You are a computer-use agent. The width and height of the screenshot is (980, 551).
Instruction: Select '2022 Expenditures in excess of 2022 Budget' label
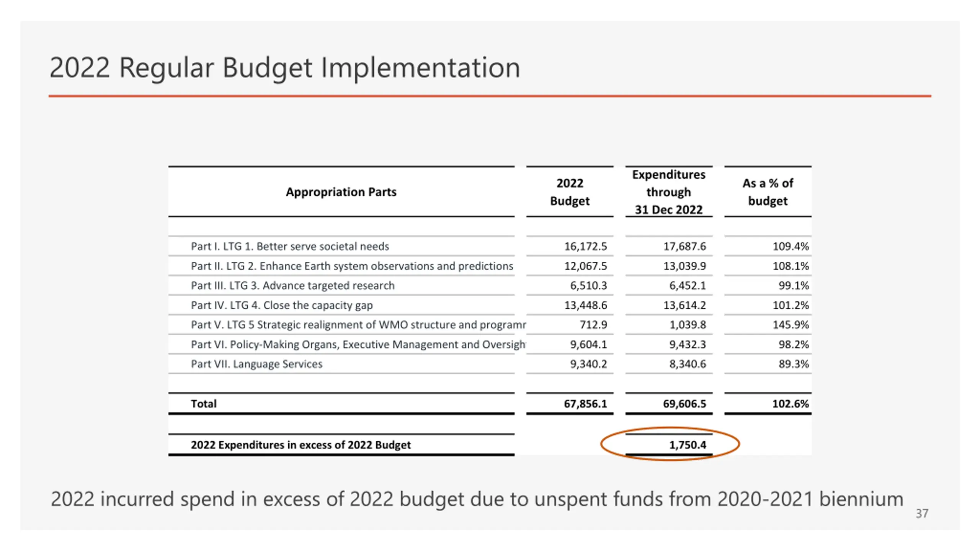point(301,445)
